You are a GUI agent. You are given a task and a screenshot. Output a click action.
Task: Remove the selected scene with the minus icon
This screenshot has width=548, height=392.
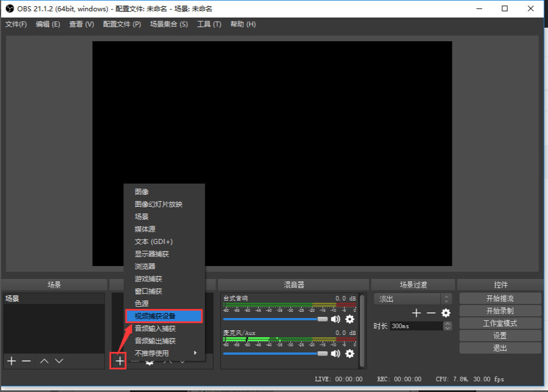pos(26,361)
